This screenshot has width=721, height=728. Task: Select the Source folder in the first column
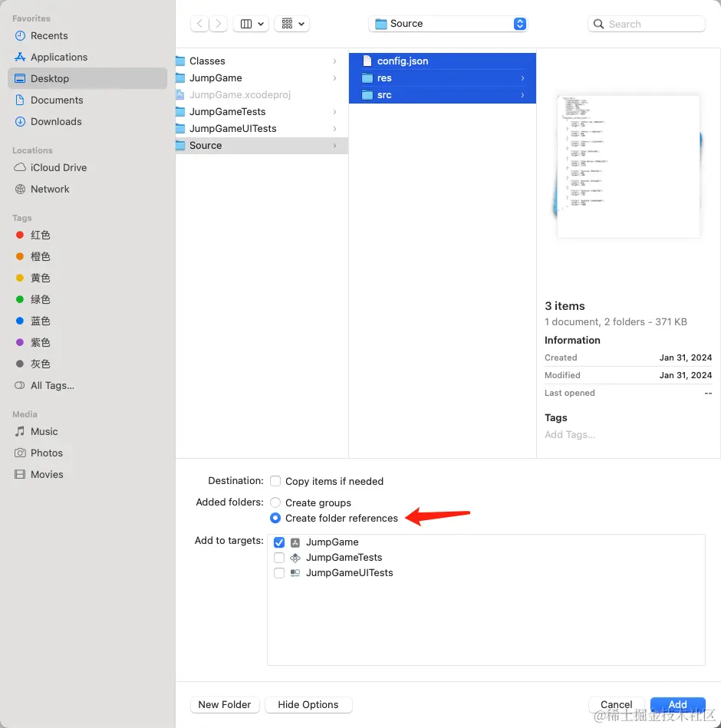pyautogui.click(x=262, y=146)
